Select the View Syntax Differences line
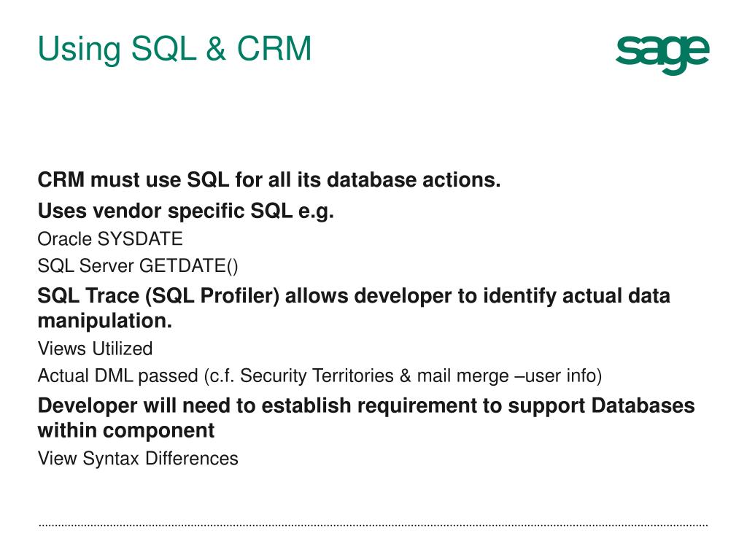This screenshot has height=560, width=747. pyautogui.click(x=138, y=459)
